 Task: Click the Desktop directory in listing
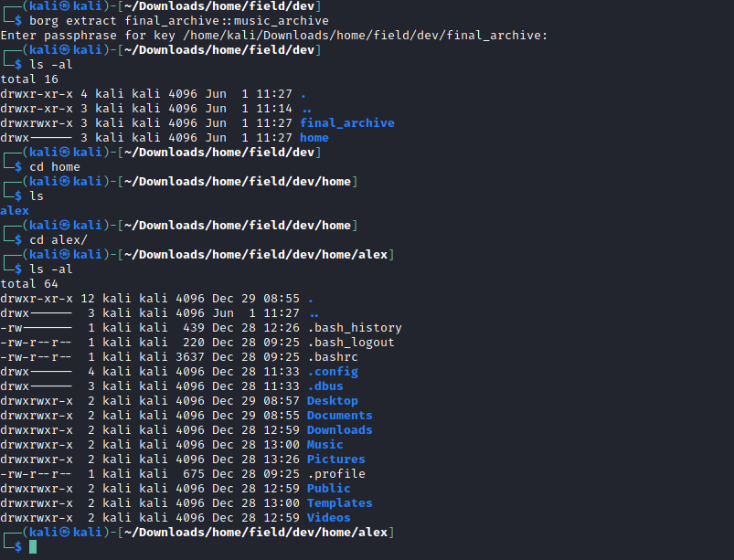(332, 401)
